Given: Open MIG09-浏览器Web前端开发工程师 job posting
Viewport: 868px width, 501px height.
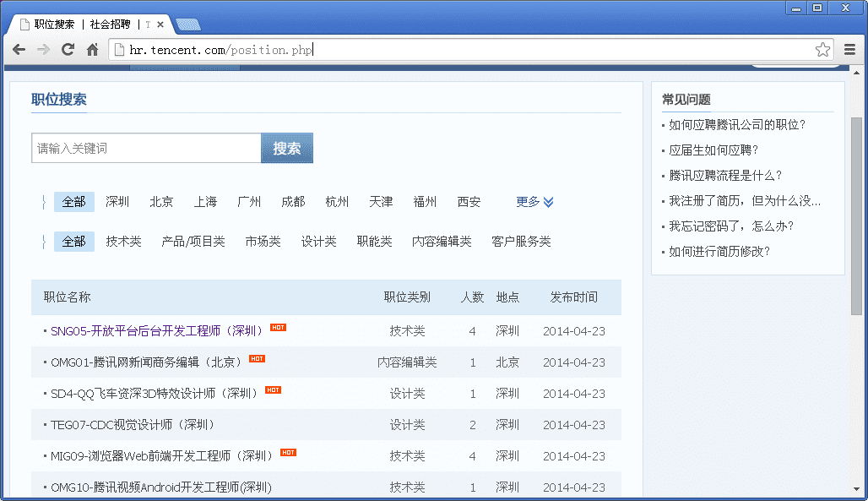Looking at the screenshot, I should (163, 456).
